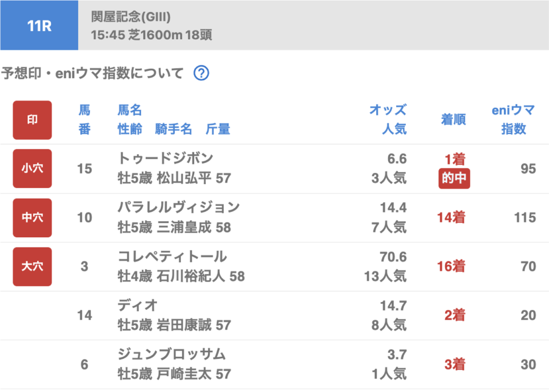
Task: Click the 馬名 column header
Action: [130, 110]
